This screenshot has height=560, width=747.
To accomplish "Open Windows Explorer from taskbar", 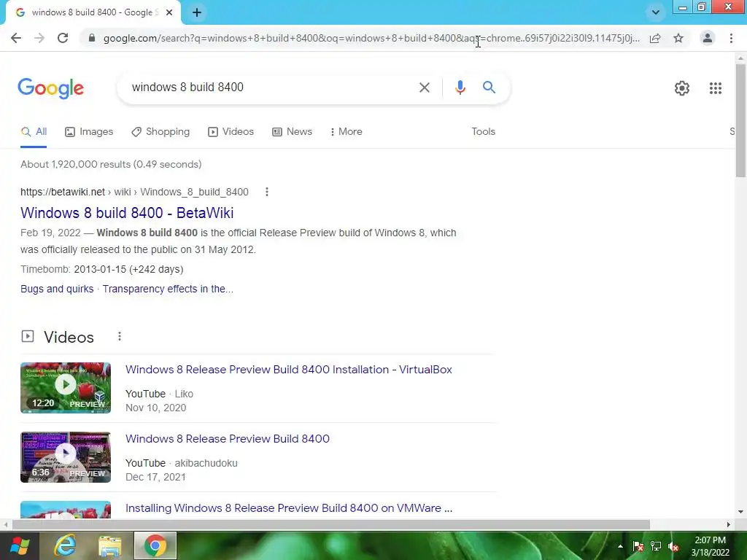I will [110, 545].
